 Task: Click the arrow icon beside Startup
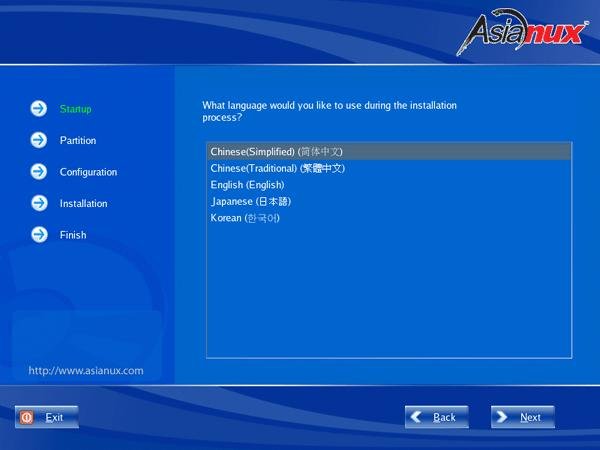tap(39, 109)
